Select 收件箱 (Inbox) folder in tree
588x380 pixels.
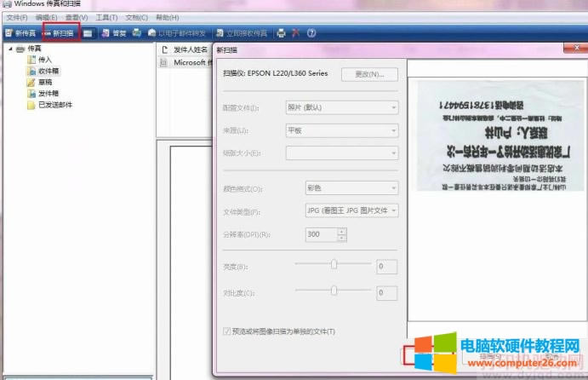[x=48, y=72]
